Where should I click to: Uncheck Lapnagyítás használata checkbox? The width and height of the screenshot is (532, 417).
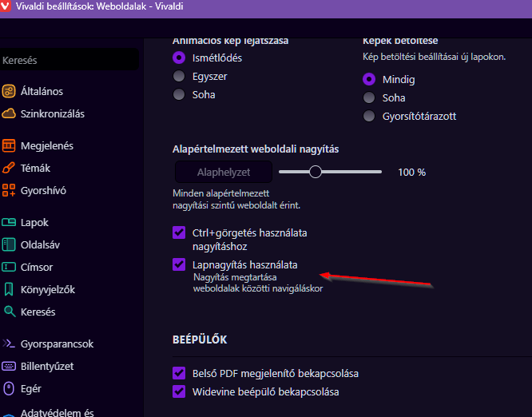(x=179, y=264)
